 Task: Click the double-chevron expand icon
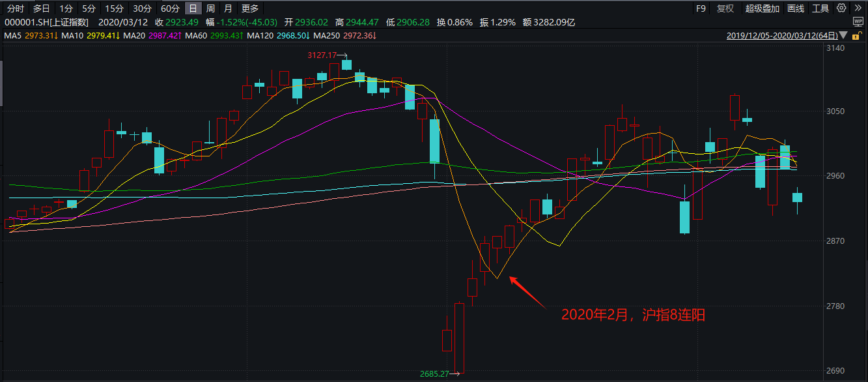click(x=858, y=8)
